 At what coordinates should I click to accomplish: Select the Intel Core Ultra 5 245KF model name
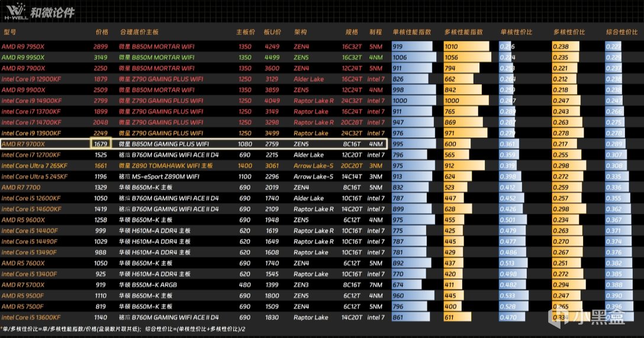coord(34,176)
